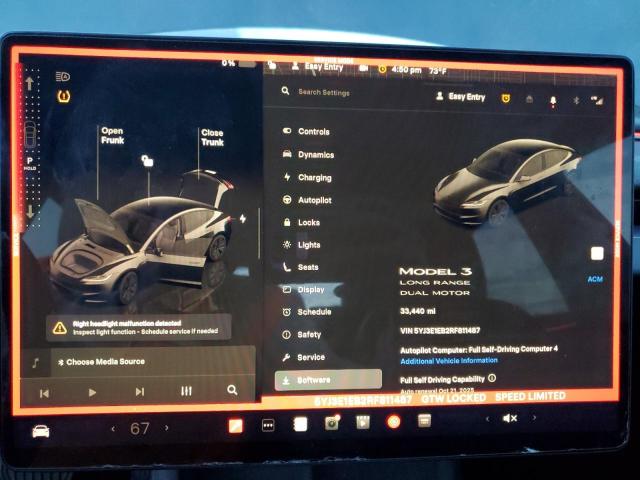Viewport: 640px width, 480px height.
Task: Open the Controls settings menu
Action: point(306,131)
